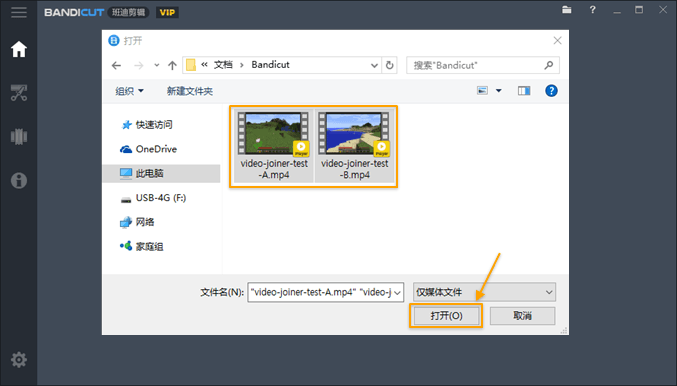Go back in file dialog
Viewport: 677px width, 386px height.
coord(116,65)
